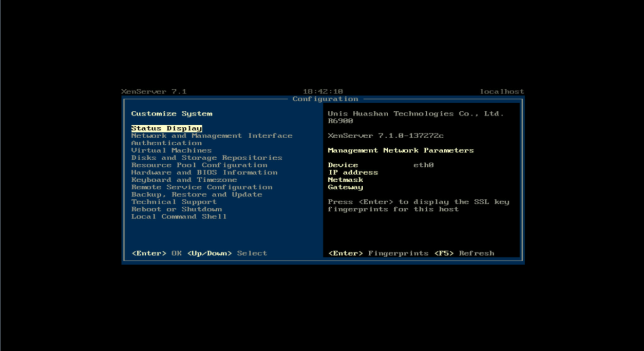Select Reboot or Shutdown
The width and height of the screenshot is (644, 351).
point(177,209)
